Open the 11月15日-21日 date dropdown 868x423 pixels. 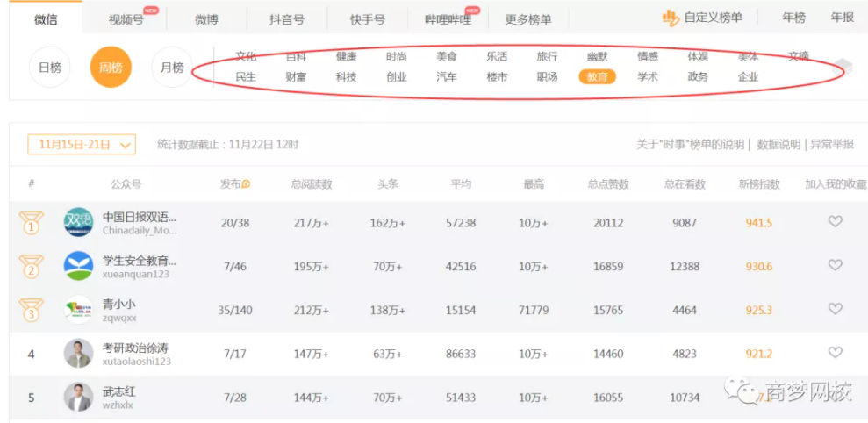(x=82, y=145)
